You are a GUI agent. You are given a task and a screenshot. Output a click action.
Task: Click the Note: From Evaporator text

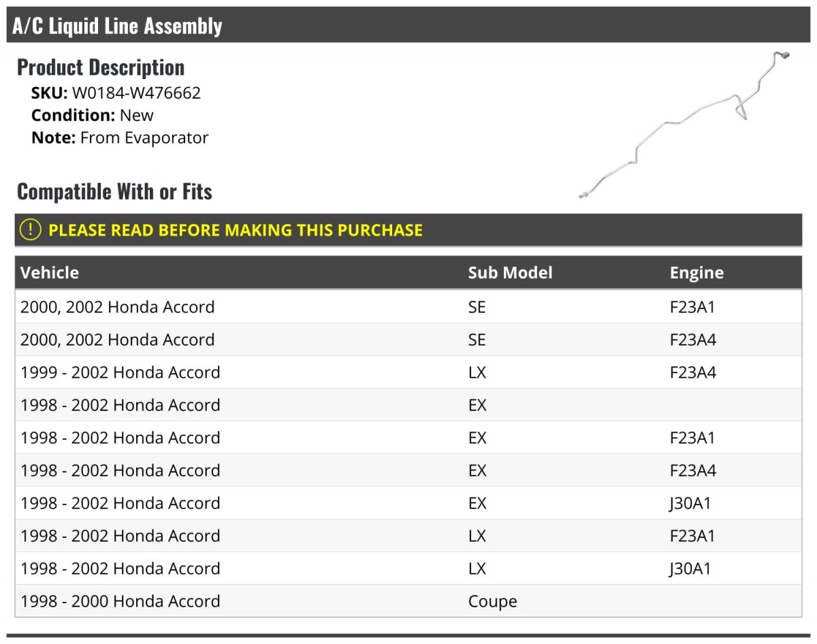120,138
